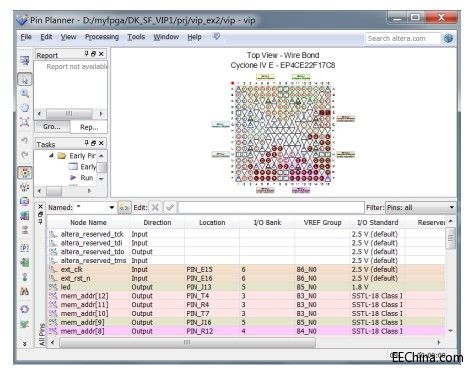Click the pin legend color wheel icon
The height and width of the screenshot is (371, 470).
(25, 173)
